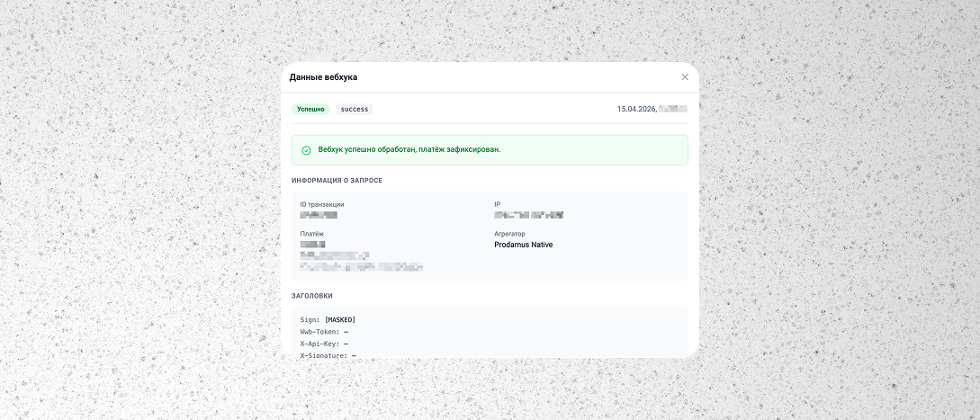
Task: Close the Данные вебхука dialog
Action: [685, 77]
